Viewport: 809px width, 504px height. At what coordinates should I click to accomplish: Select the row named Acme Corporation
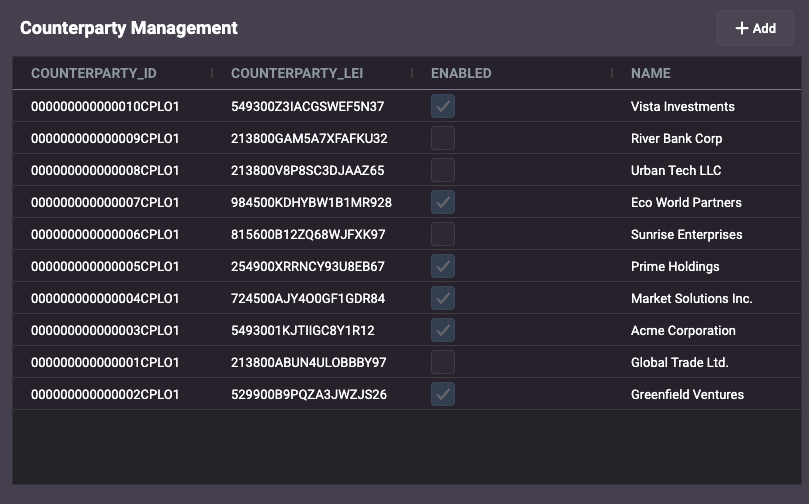pyautogui.click(x=407, y=330)
